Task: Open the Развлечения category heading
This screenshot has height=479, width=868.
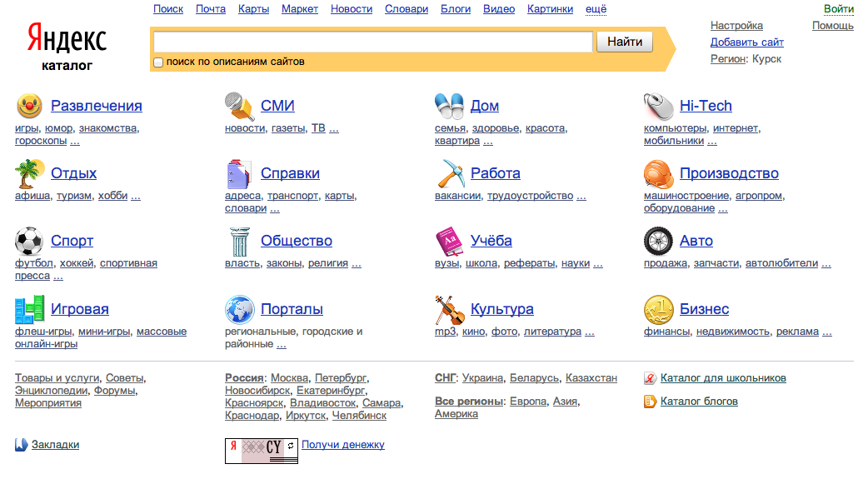Action: pyautogui.click(x=97, y=106)
